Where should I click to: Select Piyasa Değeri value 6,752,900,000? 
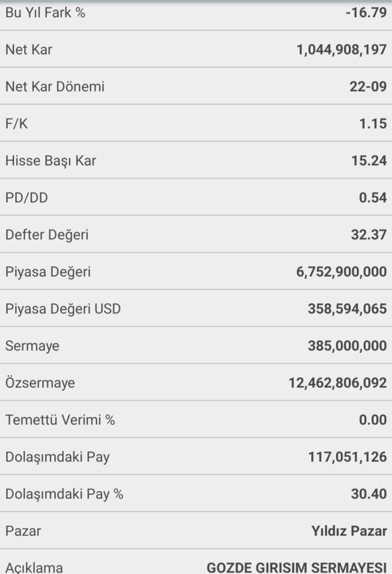[x=341, y=272]
